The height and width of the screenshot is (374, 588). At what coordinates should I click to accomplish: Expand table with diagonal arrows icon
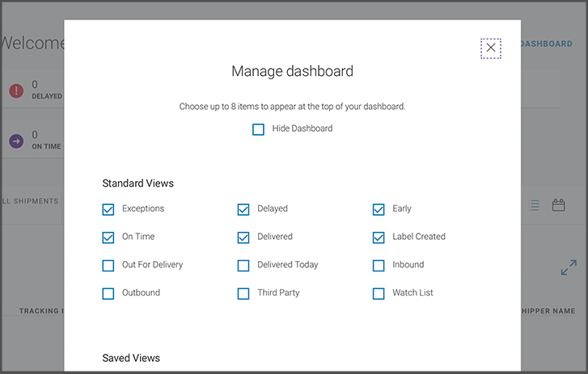click(569, 267)
